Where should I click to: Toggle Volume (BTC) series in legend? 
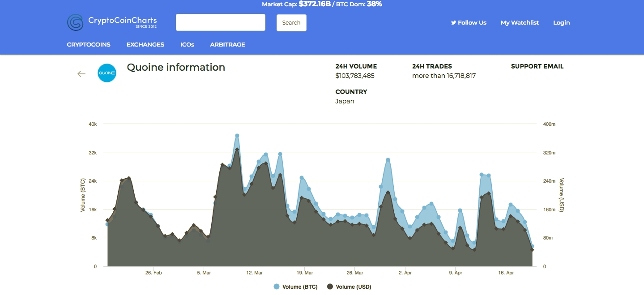pyautogui.click(x=295, y=287)
